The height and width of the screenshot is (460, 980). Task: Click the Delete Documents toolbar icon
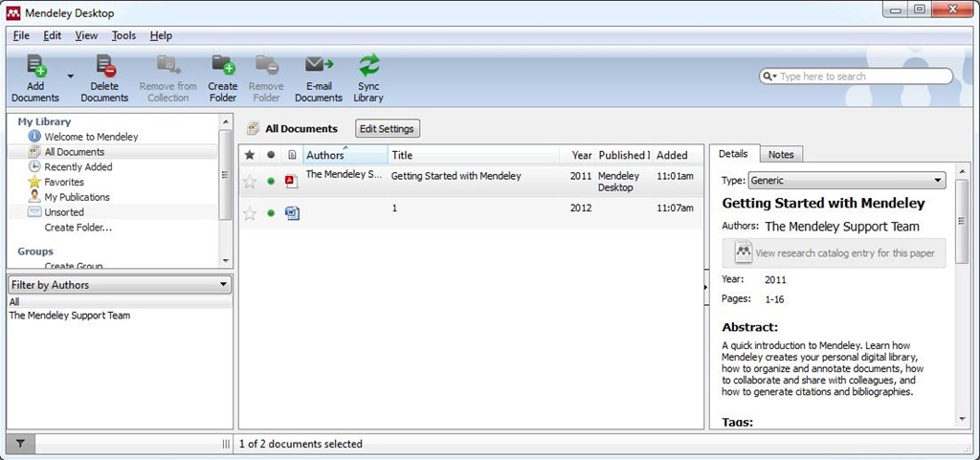pyautogui.click(x=103, y=67)
